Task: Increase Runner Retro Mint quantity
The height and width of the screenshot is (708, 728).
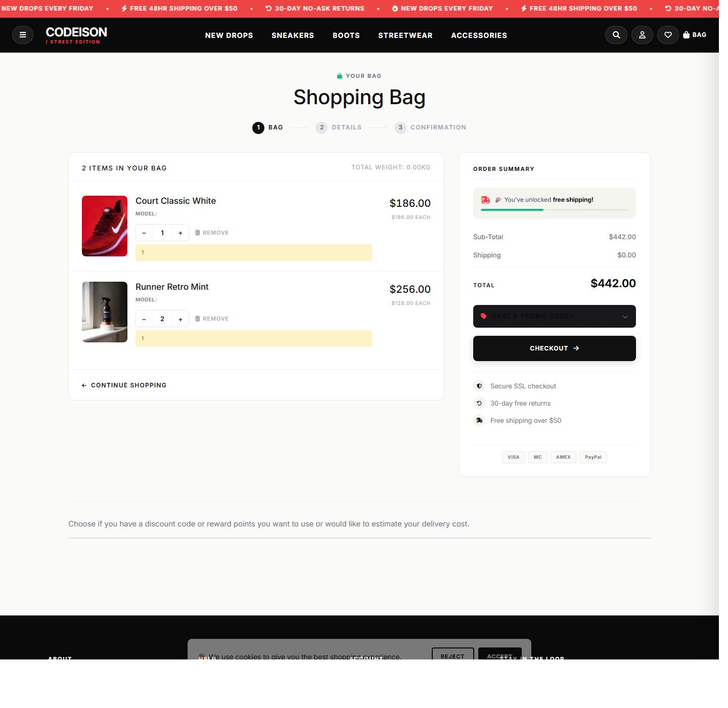Action: (x=180, y=319)
